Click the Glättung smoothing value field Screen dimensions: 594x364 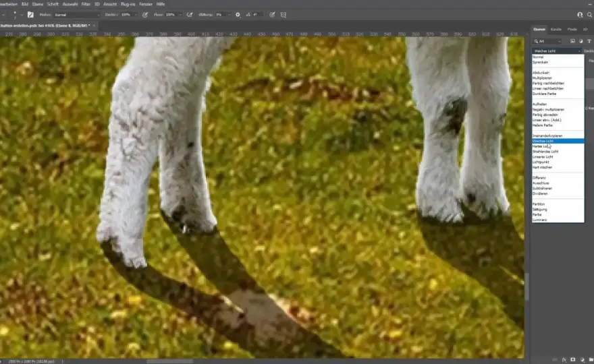point(220,15)
